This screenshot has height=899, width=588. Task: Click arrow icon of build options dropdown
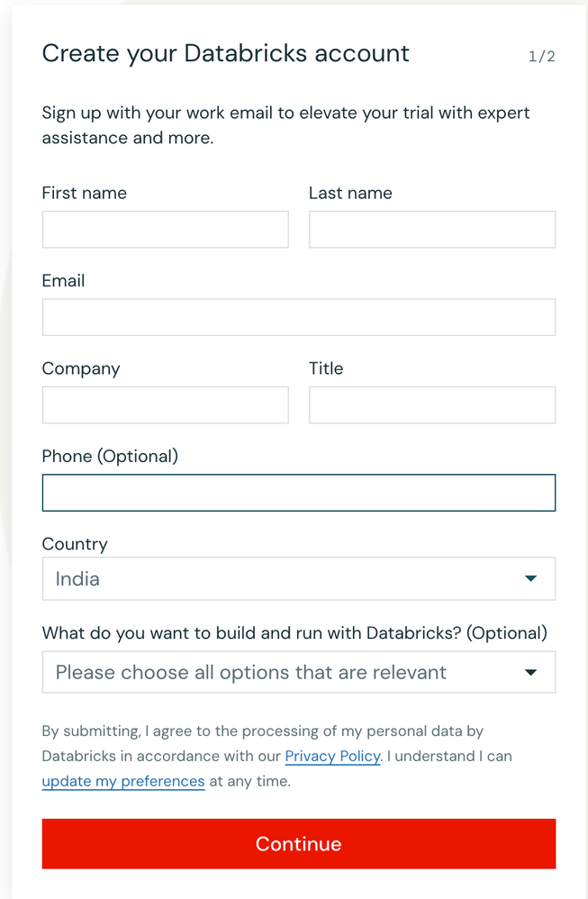(x=530, y=672)
